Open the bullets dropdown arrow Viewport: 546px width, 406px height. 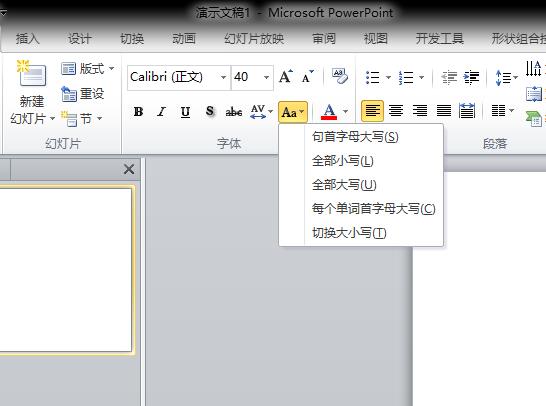click(x=388, y=77)
